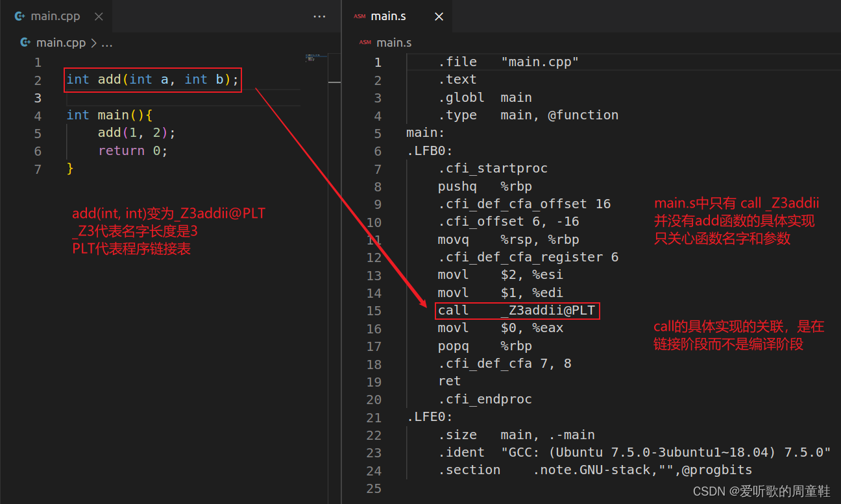841x504 pixels.
Task: Click the 'movl $2, %esi' instruction
Action: [x=500, y=274]
